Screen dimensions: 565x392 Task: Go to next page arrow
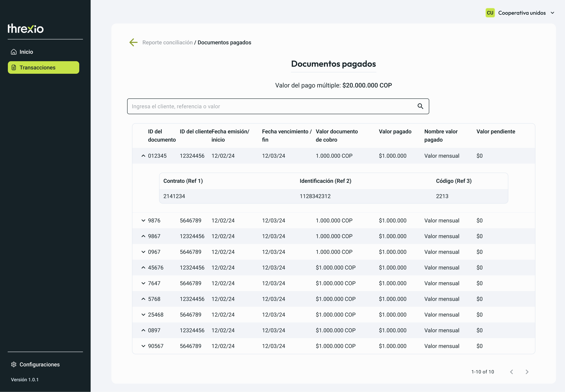tap(527, 372)
